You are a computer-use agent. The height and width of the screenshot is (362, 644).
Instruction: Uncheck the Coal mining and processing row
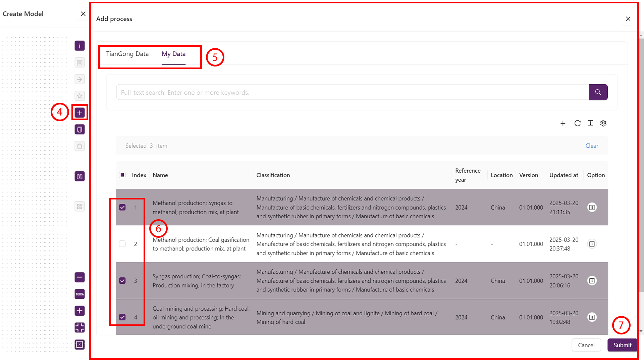click(x=122, y=317)
